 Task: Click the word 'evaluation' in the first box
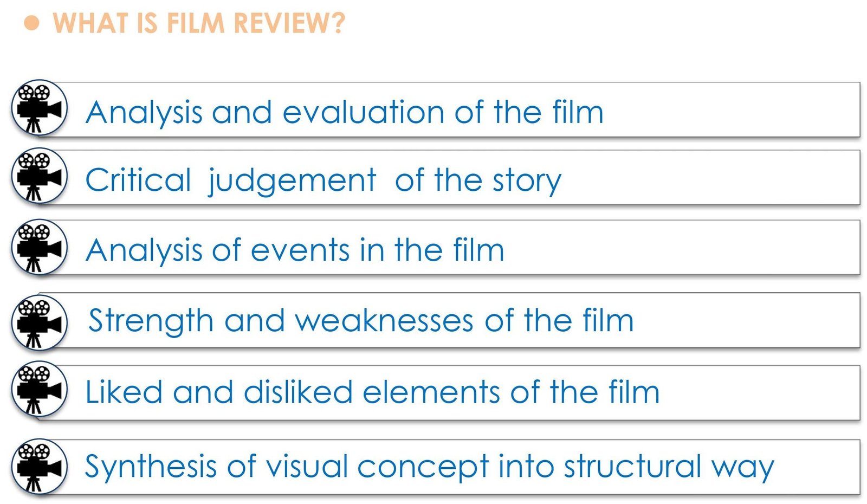point(364,112)
